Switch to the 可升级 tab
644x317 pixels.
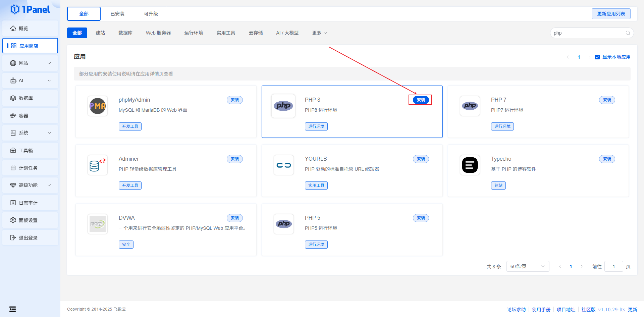click(x=151, y=14)
